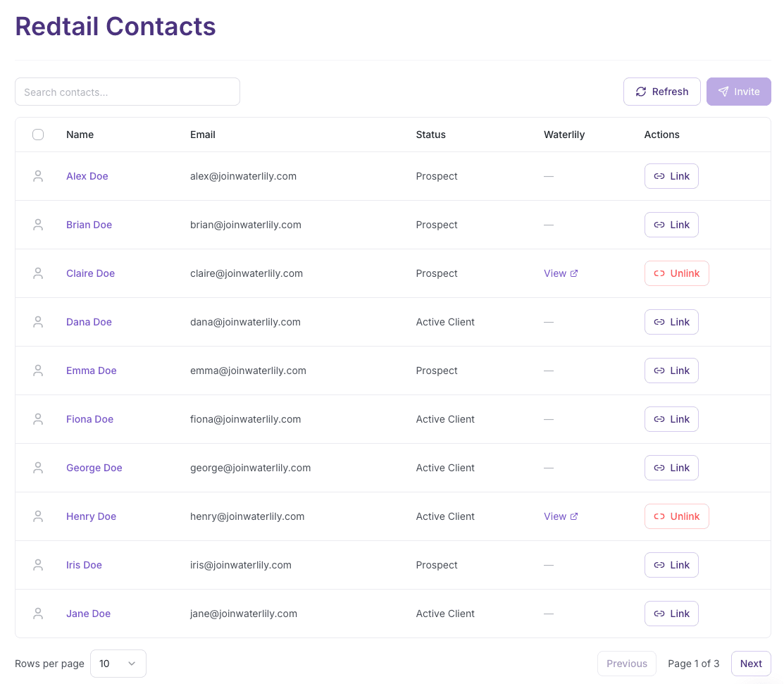Click the Previous page button

tap(626, 664)
